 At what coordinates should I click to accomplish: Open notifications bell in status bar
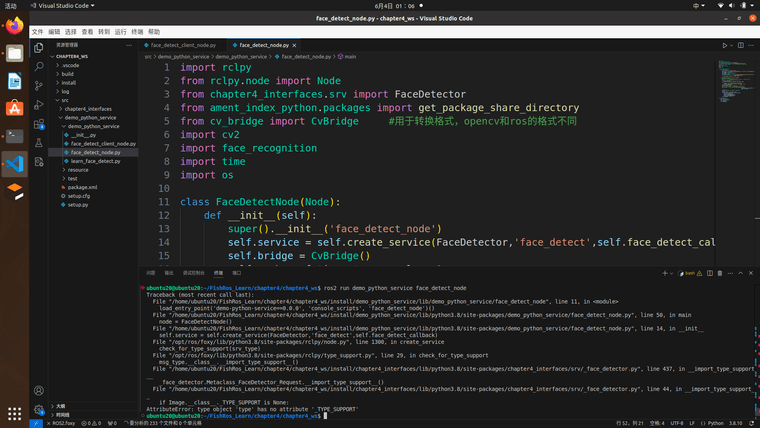pos(751,423)
